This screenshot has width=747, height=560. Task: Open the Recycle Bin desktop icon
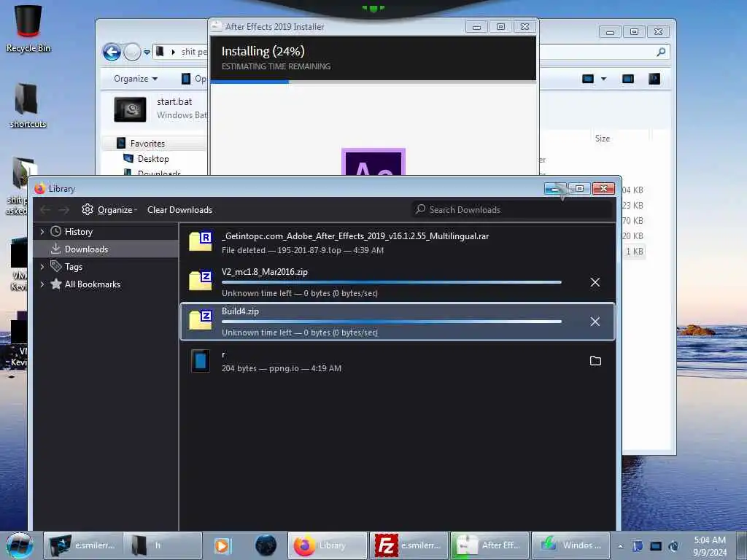[28, 28]
